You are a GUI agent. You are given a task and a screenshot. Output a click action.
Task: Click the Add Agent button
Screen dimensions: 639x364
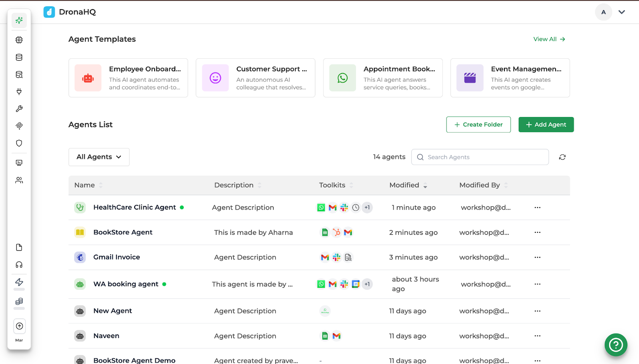point(546,125)
